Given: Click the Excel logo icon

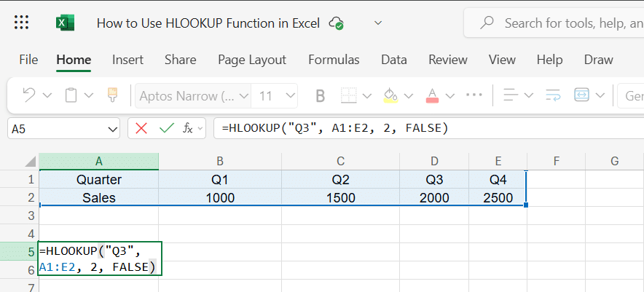Looking at the screenshot, I should click(65, 23).
